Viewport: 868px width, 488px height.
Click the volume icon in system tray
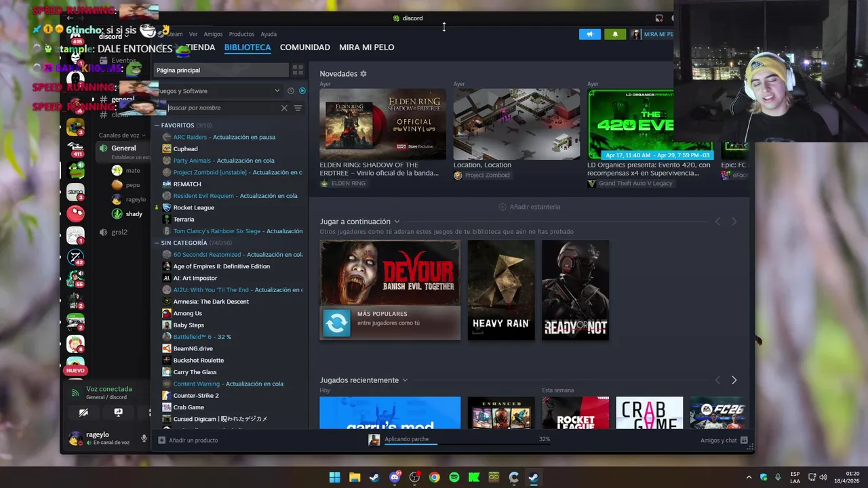[823, 477]
